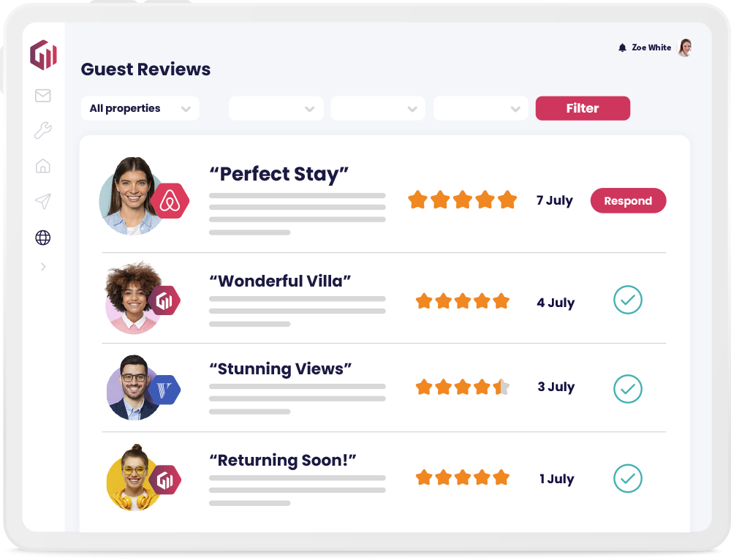This screenshot has height=560, width=731.
Task: Select the wrench maintenance icon
Action: [43, 131]
